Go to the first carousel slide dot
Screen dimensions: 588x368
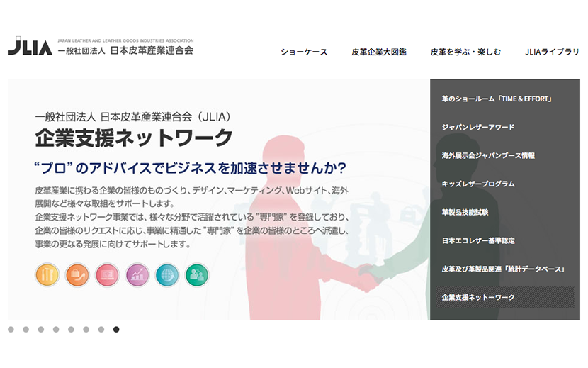[11, 329]
